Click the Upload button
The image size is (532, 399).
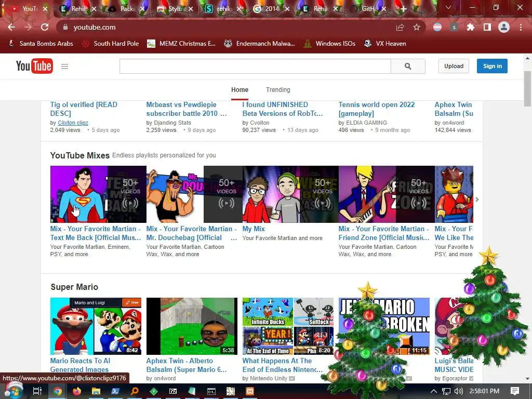click(x=454, y=66)
